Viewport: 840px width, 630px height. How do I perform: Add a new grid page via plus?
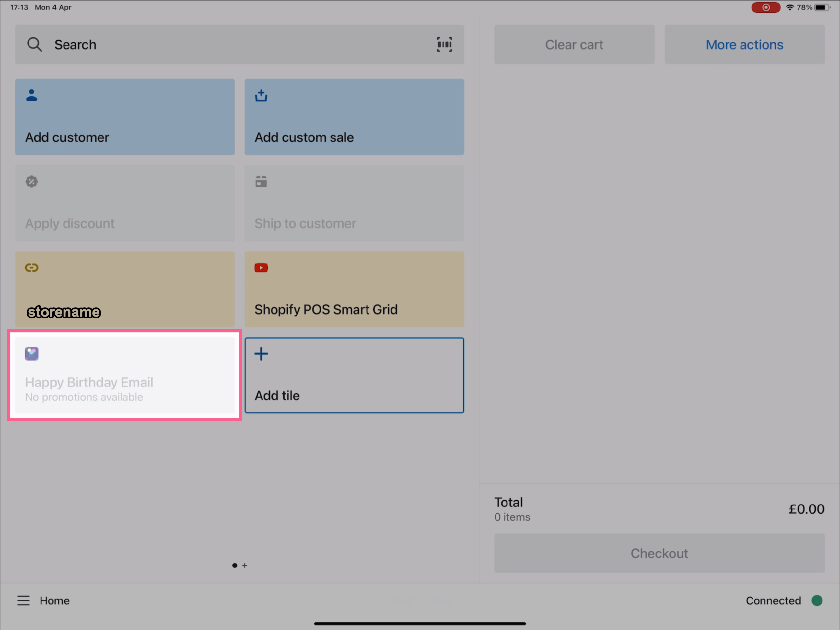click(x=245, y=565)
